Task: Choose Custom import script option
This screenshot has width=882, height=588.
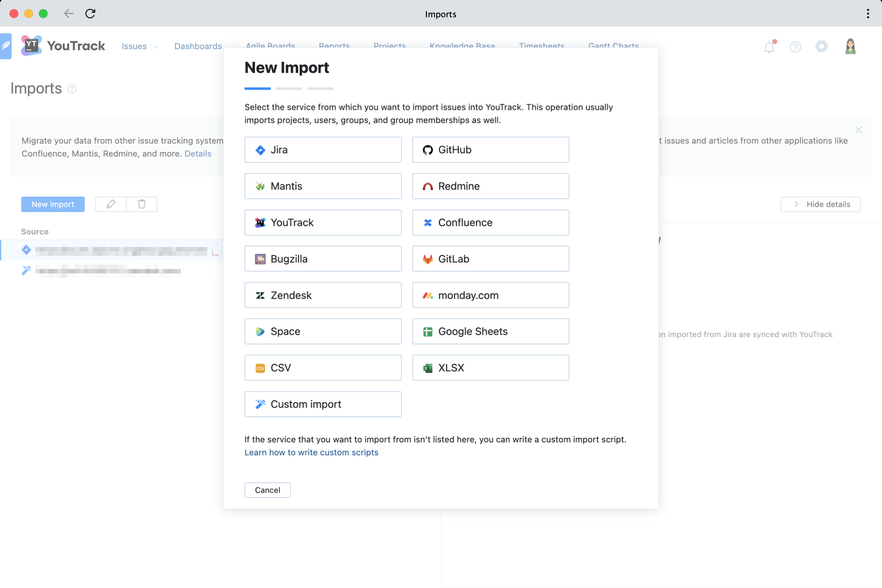Action: [323, 404]
